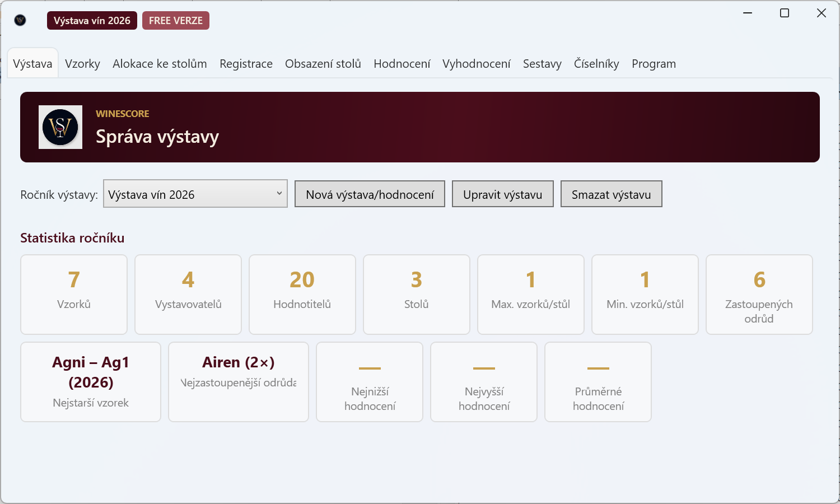The height and width of the screenshot is (504, 840).
Task: Click the Průměrné hodnocení card
Action: pyautogui.click(x=598, y=382)
